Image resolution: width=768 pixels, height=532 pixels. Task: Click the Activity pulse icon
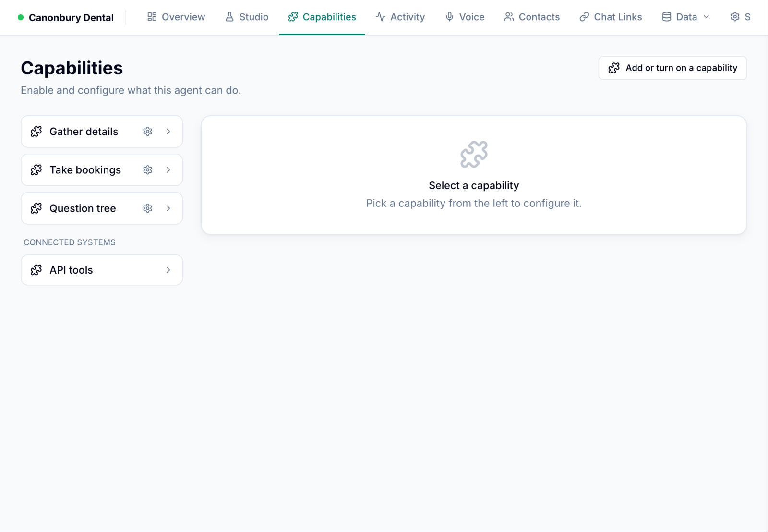381,17
